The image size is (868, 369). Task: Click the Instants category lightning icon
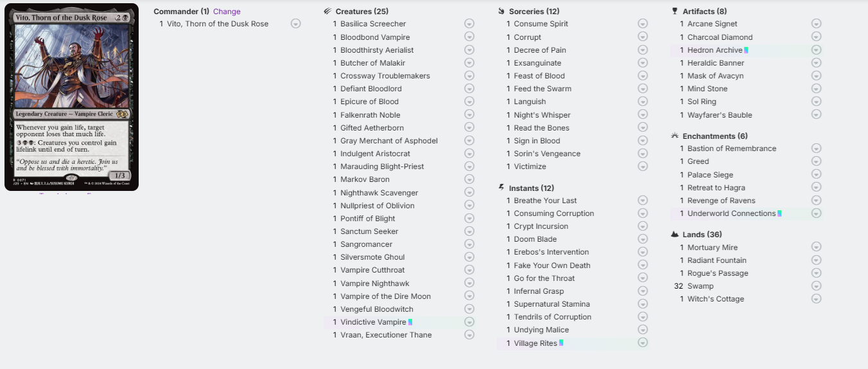[x=501, y=188]
